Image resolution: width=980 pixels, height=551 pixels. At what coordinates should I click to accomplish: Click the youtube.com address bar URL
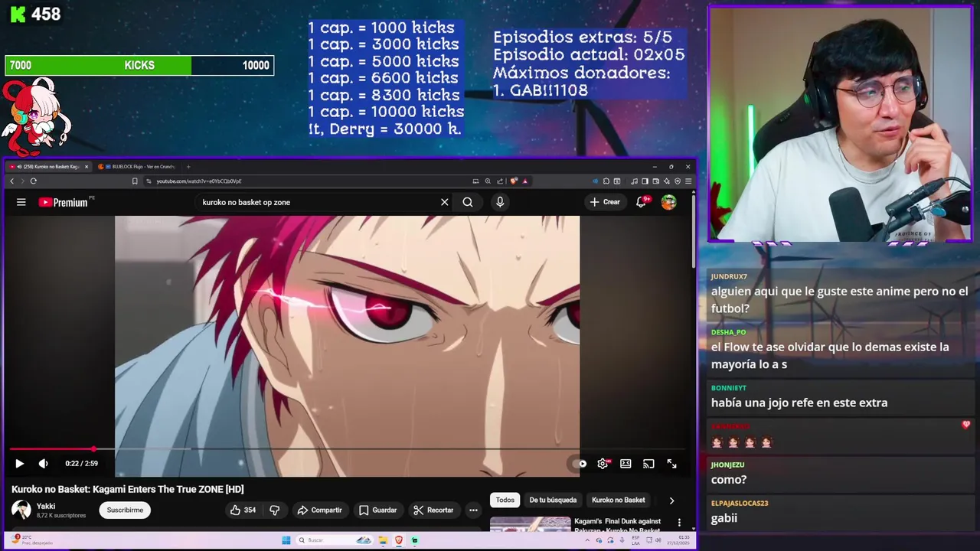[x=199, y=181]
